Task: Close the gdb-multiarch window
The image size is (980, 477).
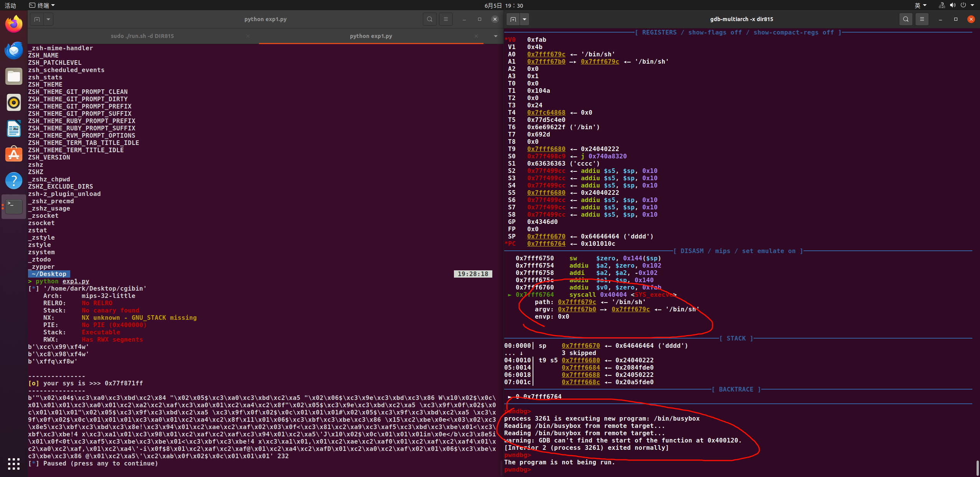Action: pos(971,19)
